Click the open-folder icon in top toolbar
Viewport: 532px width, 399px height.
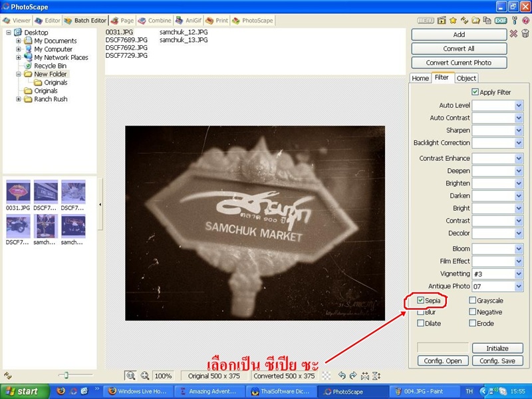(475, 21)
